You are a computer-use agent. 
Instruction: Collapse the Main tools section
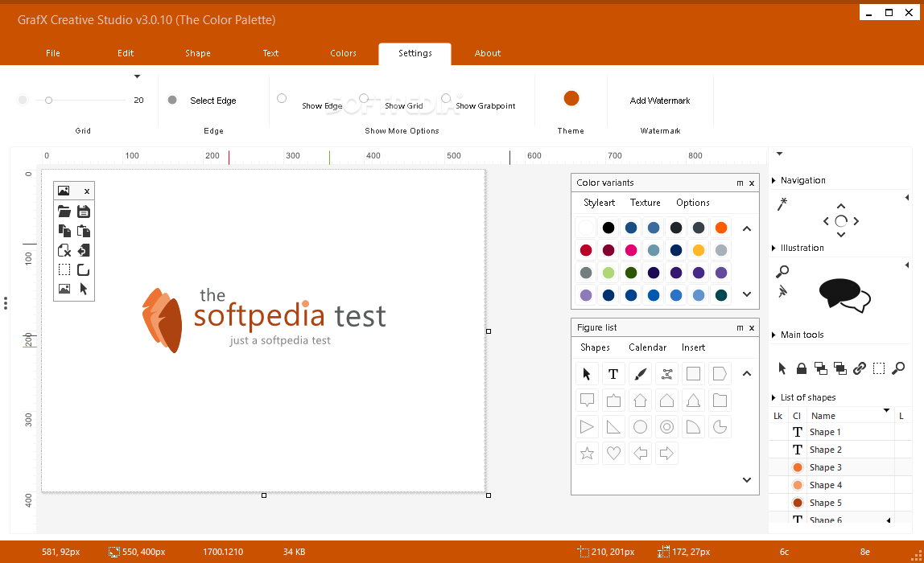click(x=773, y=335)
